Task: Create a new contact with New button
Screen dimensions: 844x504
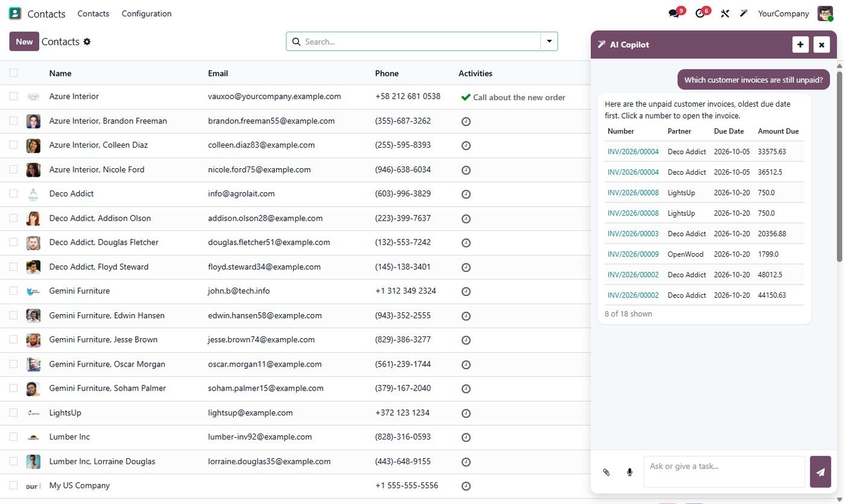Action: pos(24,42)
